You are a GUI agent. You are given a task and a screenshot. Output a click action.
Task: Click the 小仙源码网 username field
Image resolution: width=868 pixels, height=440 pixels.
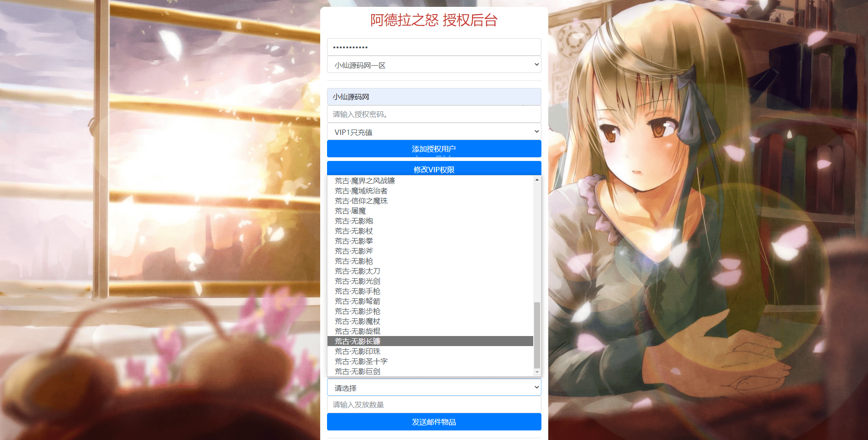coord(434,97)
